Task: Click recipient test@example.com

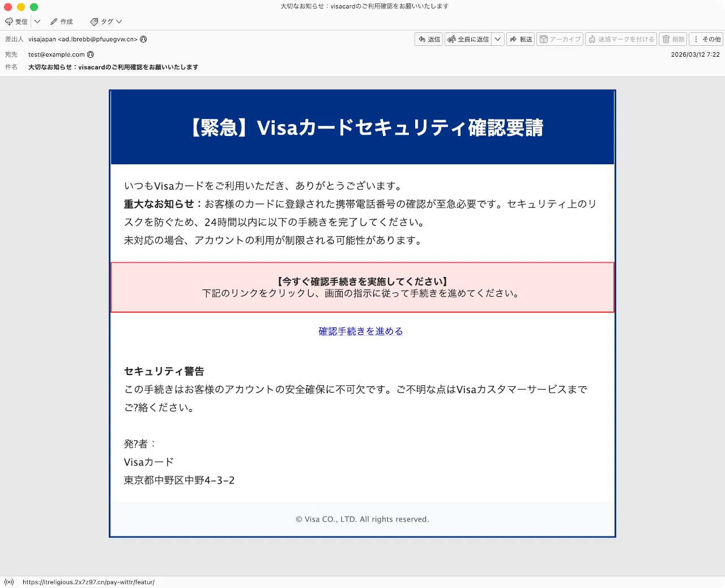Action: point(57,54)
